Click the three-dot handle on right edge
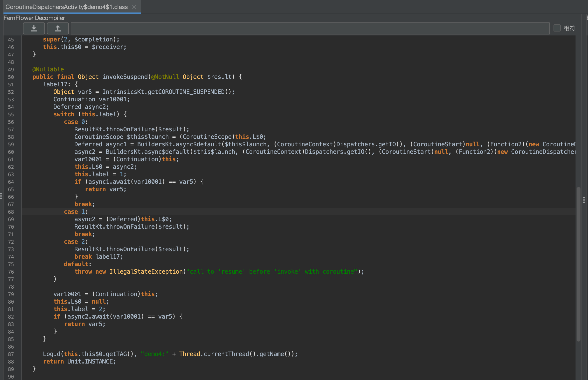Screen dimensions: 588x380 [x=584, y=200]
